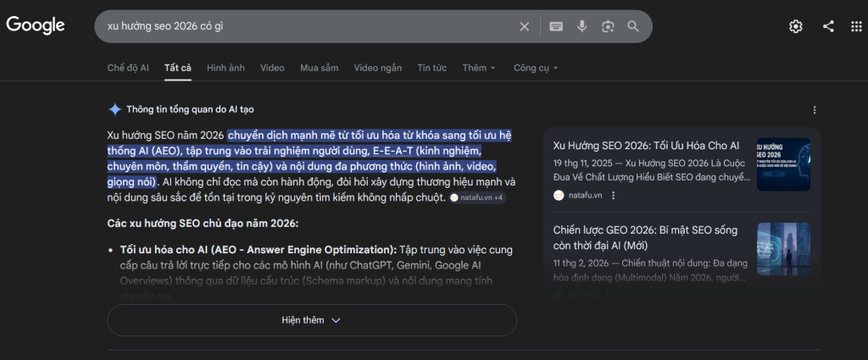Open the settings gear icon
This screenshot has width=868, height=360.
795,26
